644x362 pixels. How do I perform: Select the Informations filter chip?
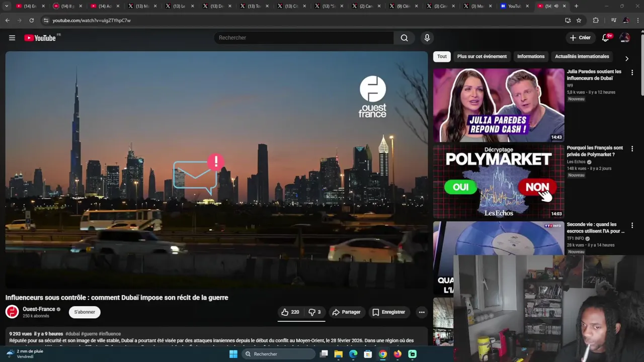[x=531, y=56]
